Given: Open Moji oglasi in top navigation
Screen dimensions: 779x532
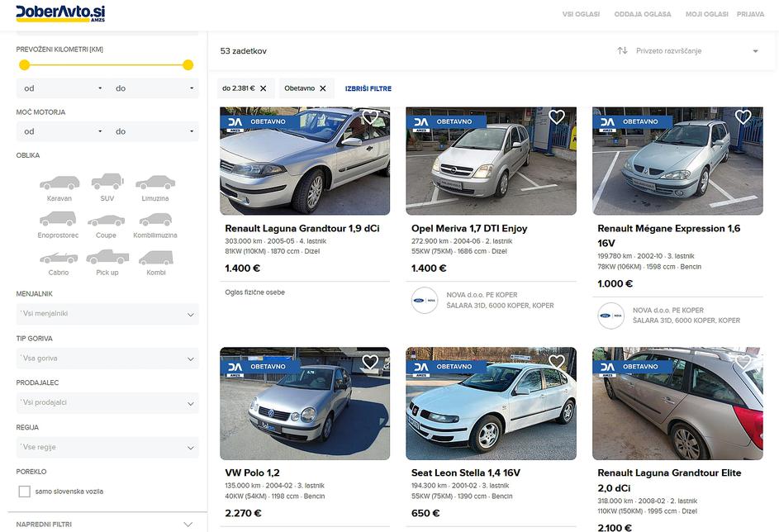Looking at the screenshot, I should point(707,14).
